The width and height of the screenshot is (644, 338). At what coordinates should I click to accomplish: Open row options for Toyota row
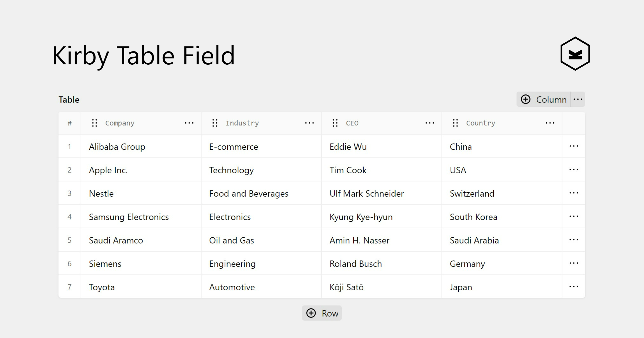(574, 287)
